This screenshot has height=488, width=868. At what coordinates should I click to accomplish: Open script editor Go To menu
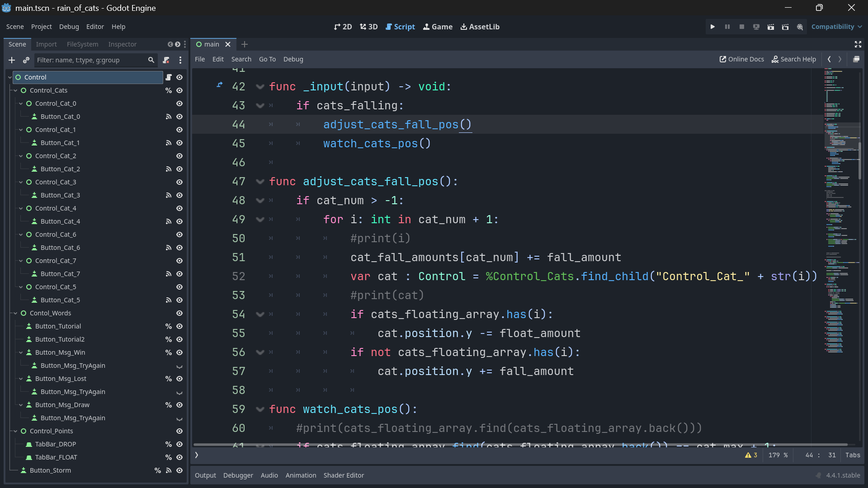[267, 59]
